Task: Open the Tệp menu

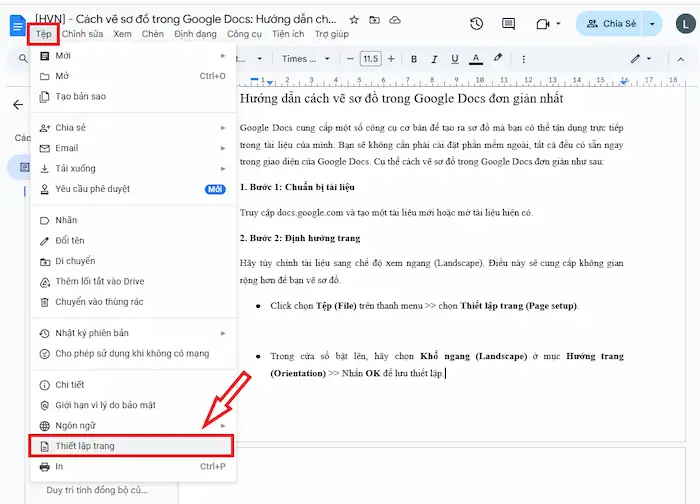Action: click(43, 34)
